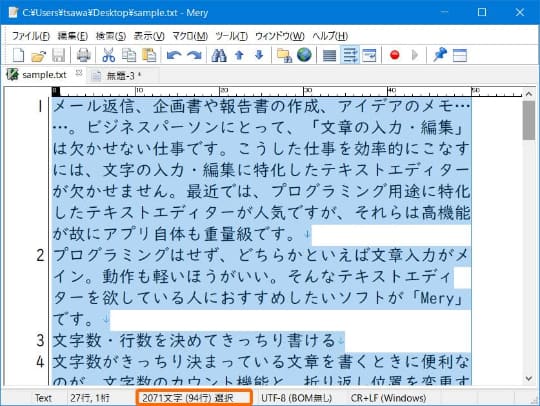This screenshot has height=406, width=540.
Task: Toggle always-on-top pushpin icon
Action: [x=440, y=55]
